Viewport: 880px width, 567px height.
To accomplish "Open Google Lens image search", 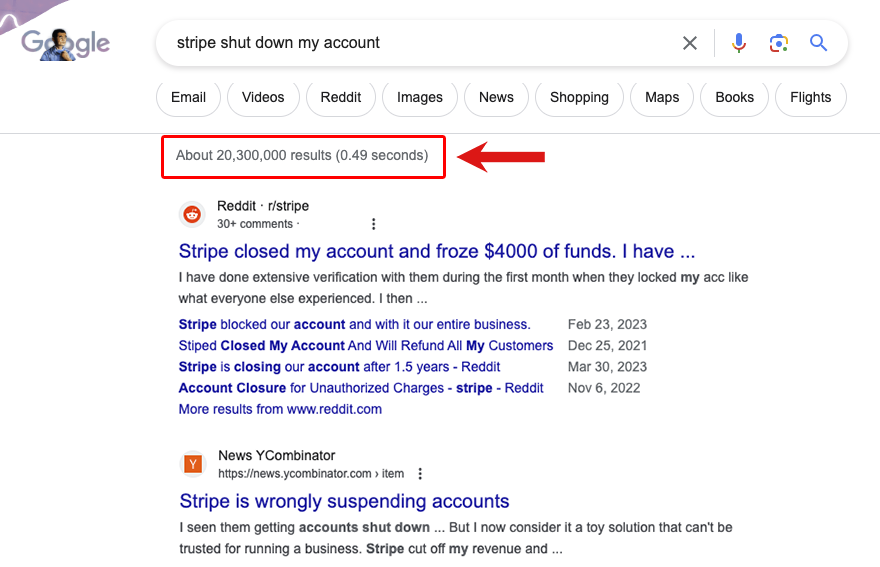I will tap(778, 43).
